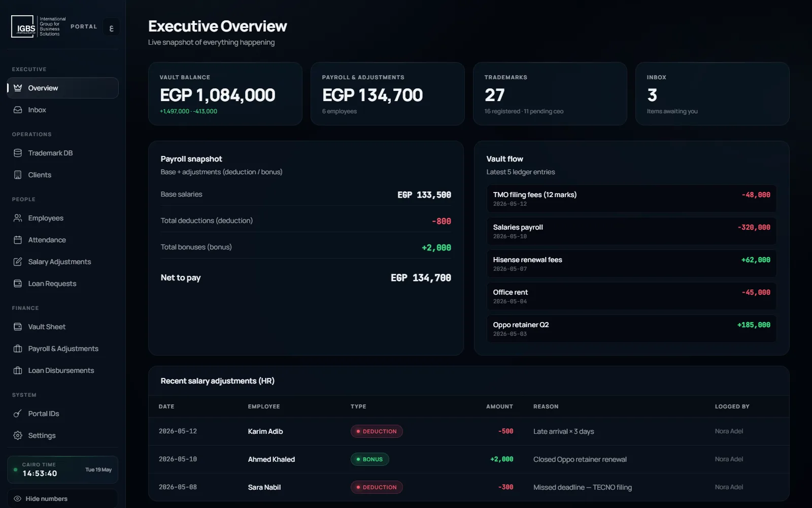This screenshot has width=812, height=508.
Task: Select the TMO filing fees ledger entry
Action: tap(631, 199)
